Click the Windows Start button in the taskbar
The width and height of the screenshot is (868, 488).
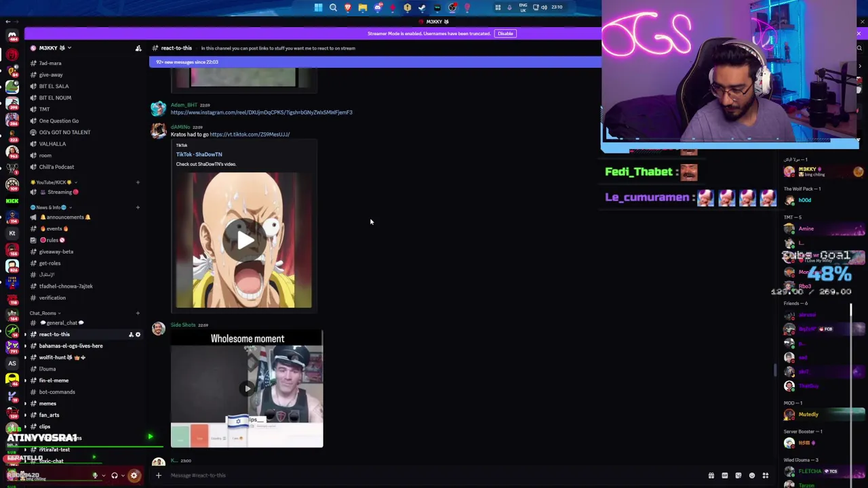click(318, 7)
